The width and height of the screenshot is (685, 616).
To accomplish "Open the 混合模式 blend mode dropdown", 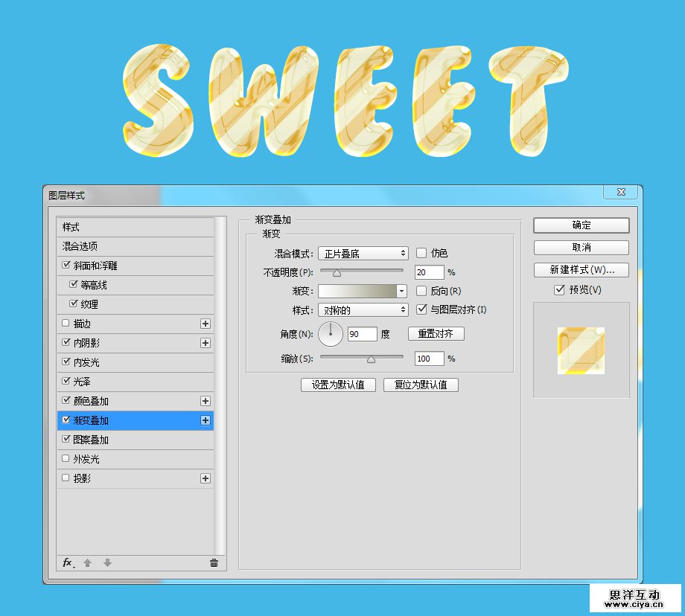I will tap(363, 254).
